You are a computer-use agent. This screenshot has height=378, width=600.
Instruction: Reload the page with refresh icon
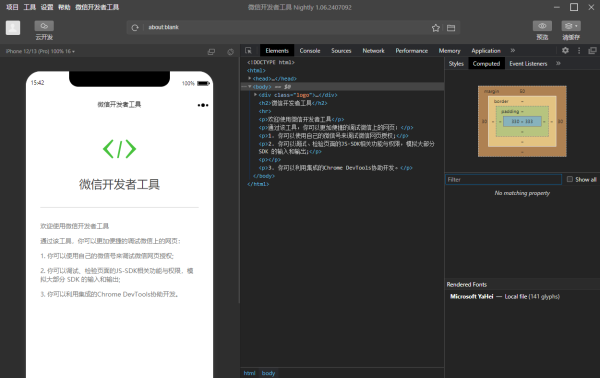tap(135, 28)
